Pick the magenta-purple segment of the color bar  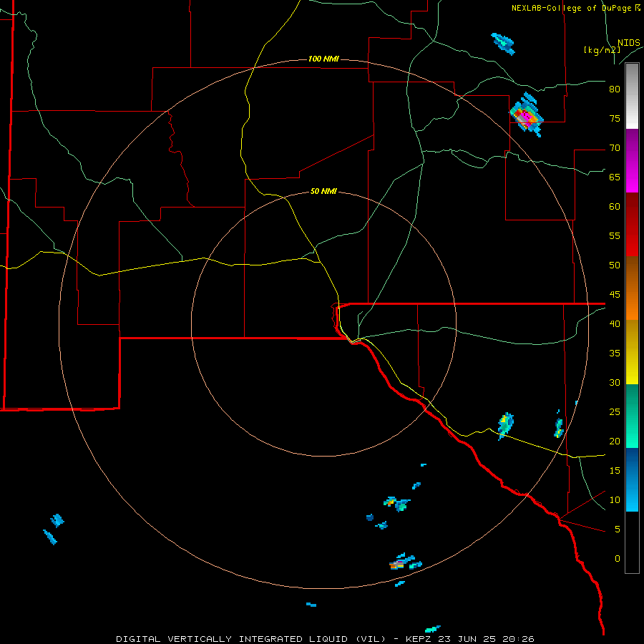[632, 160]
